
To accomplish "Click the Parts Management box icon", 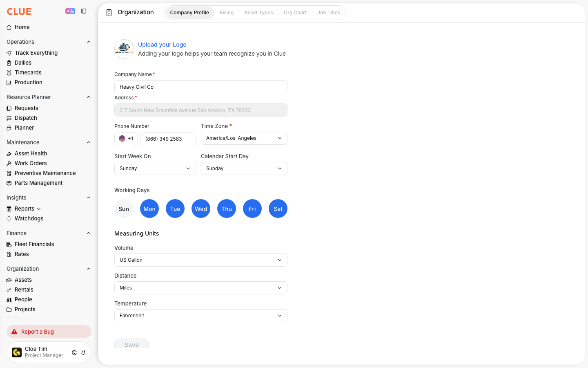I will [x=9, y=183].
